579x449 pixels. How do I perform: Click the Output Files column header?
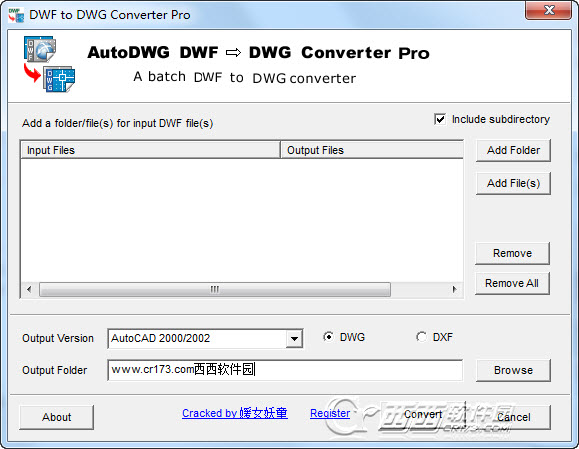[x=372, y=150]
